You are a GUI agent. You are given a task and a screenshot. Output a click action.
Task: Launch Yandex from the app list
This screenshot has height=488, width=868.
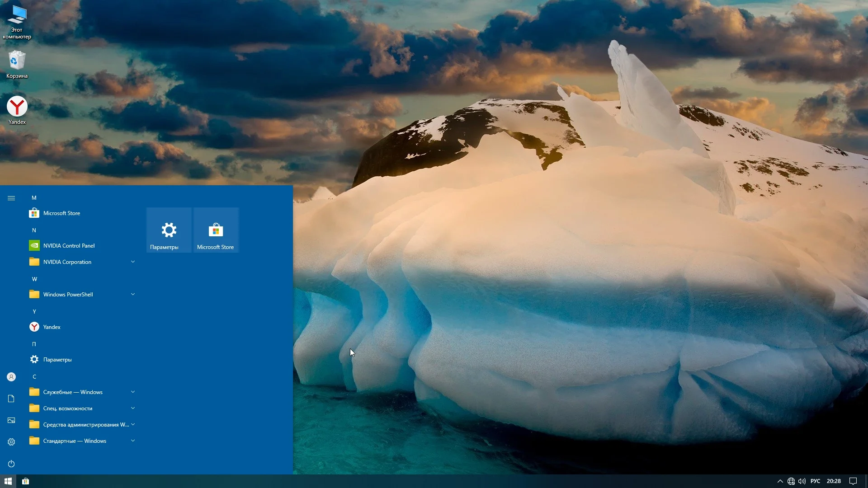pos(52,327)
